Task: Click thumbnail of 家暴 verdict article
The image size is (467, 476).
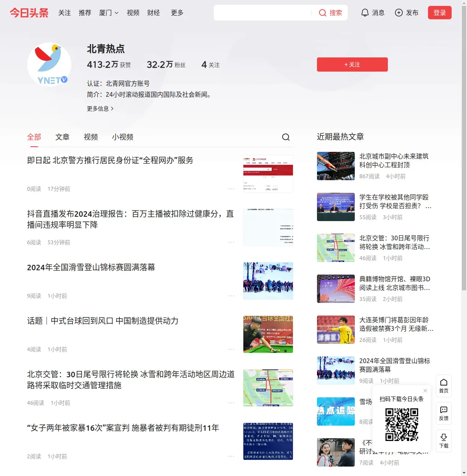Action: click(x=268, y=441)
